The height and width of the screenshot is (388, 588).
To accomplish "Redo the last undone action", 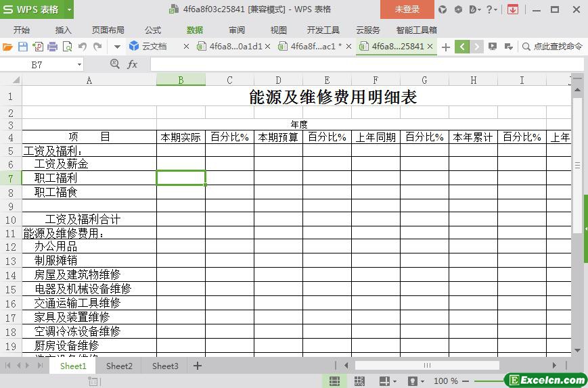I will pyautogui.click(x=98, y=47).
